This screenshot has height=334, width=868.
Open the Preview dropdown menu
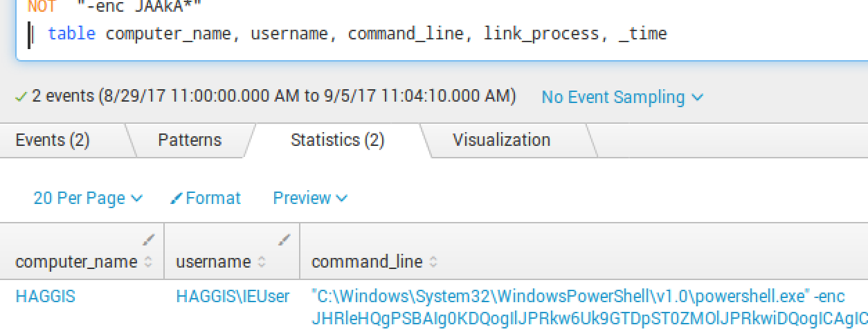point(310,198)
